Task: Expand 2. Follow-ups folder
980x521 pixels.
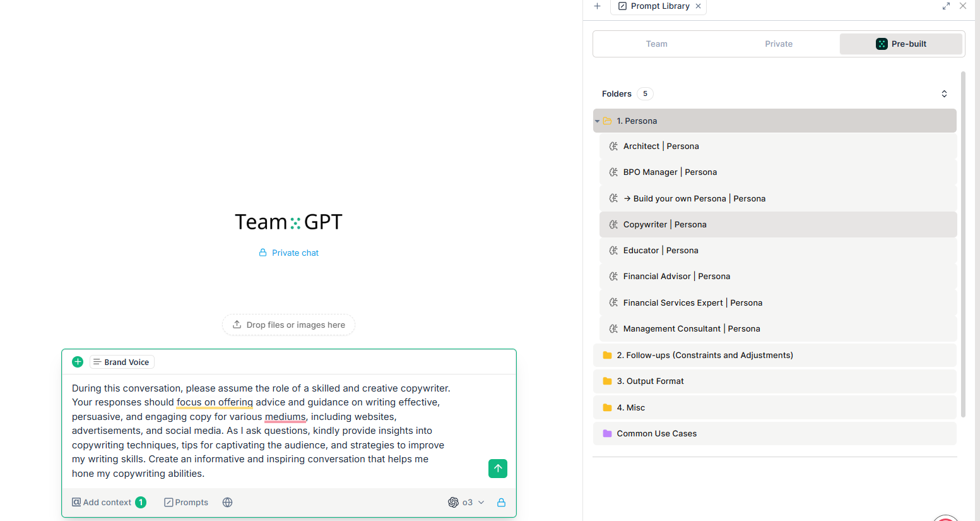Action: (x=775, y=356)
